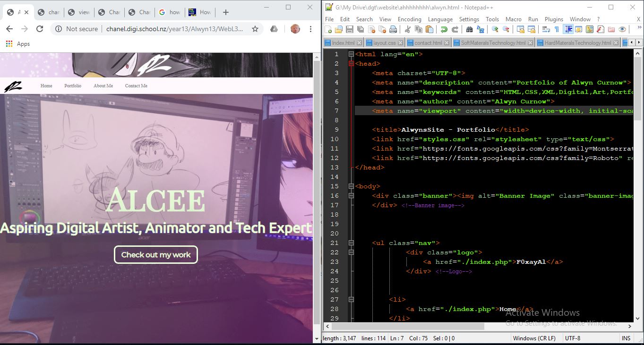This screenshot has width=644, height=345.
Task: Collapse the ul nav fold at line 21
Action: click(x=351, y=243)
